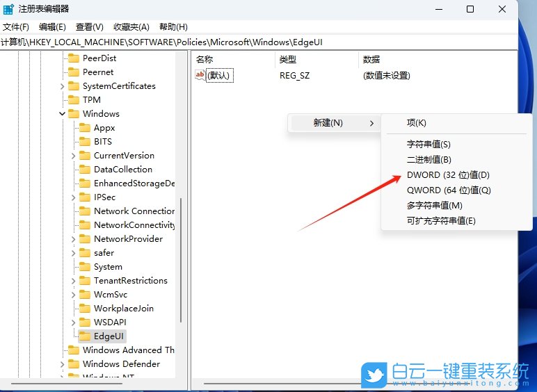Click the System folder icon

(85, 267)
